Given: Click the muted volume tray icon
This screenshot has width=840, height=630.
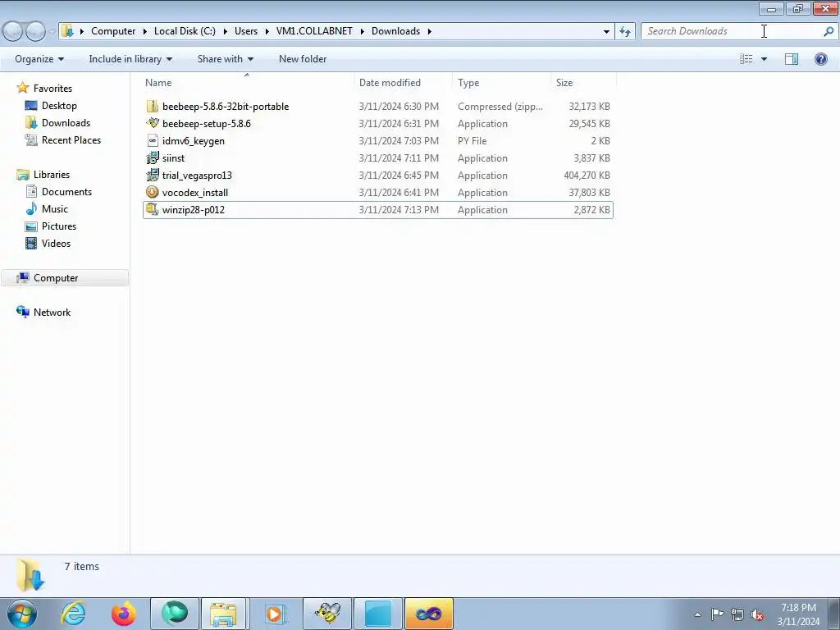Looking at the screenshot, I should [757, 614].
